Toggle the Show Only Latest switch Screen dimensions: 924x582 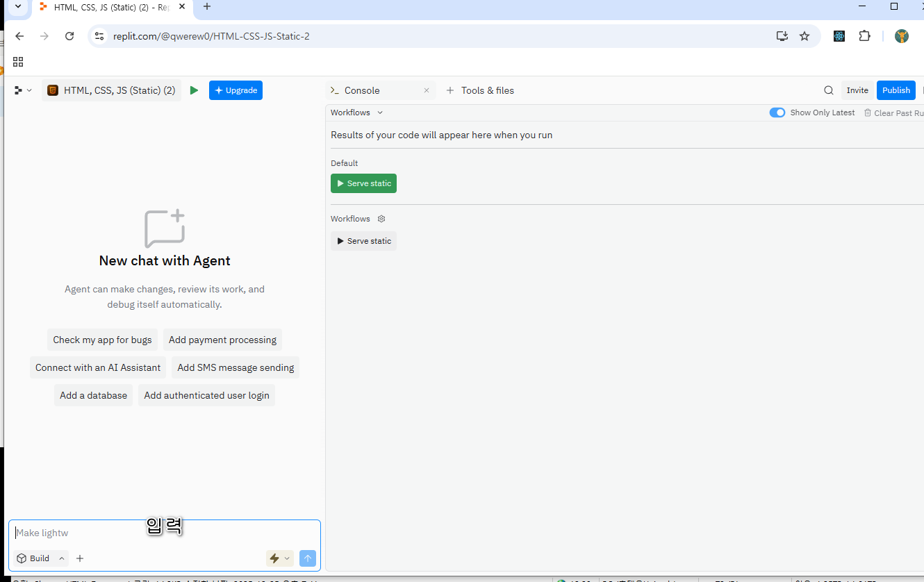[777, 113]
